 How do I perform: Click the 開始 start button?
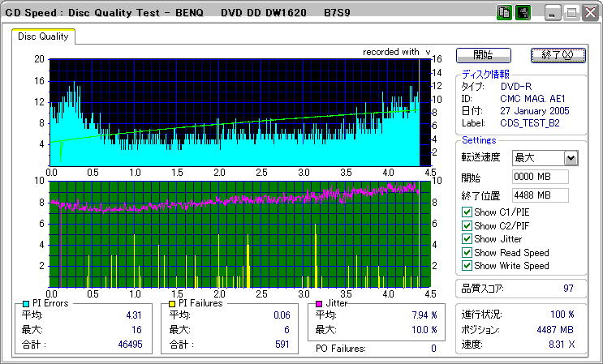484,55
